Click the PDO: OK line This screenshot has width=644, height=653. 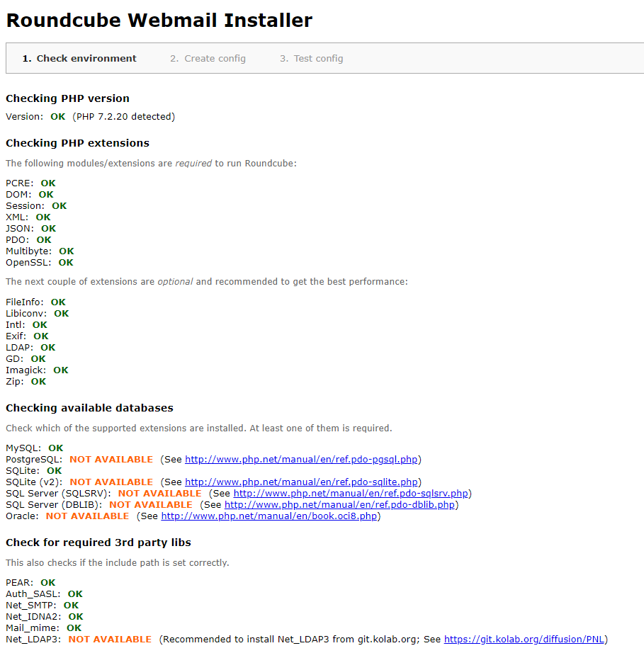click(x=28, y=240)
